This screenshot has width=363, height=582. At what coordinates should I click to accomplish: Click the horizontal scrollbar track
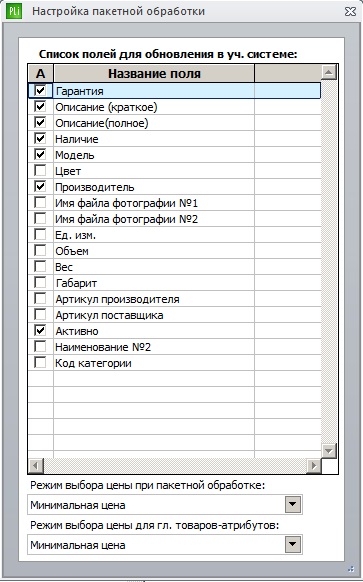point(175,465)
